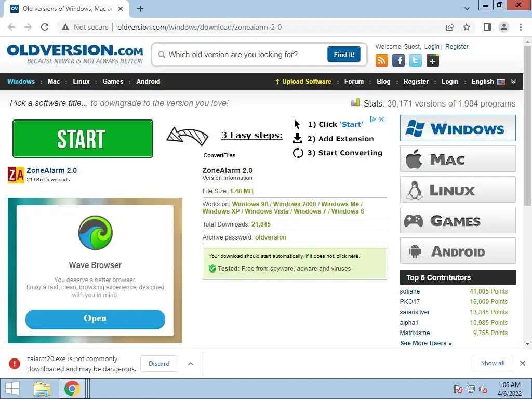Open the Facebook icon link
532x399 pixels.
(x=398, y=60)
